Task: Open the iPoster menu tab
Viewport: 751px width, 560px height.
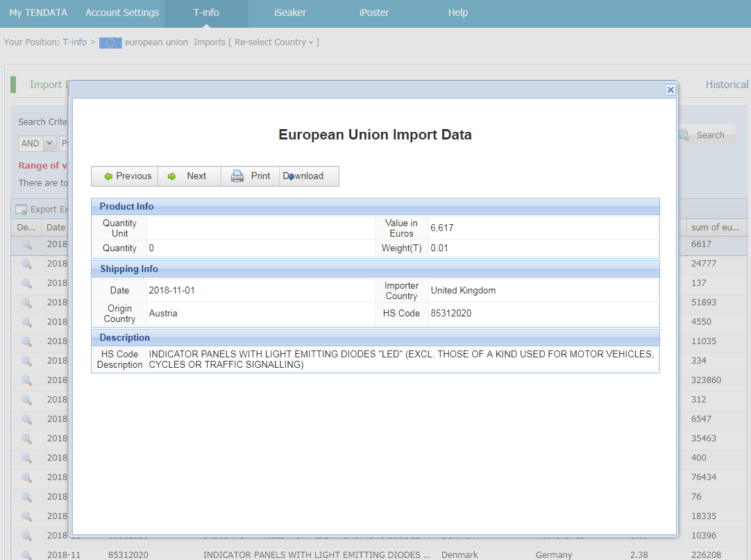Action: pos(374,12)
